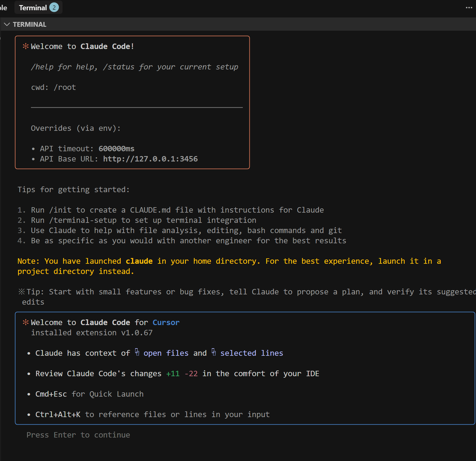Click the 'Tip: Start with small features' line
The width and height of the screenshot is (476, 461).
point(246,297)
